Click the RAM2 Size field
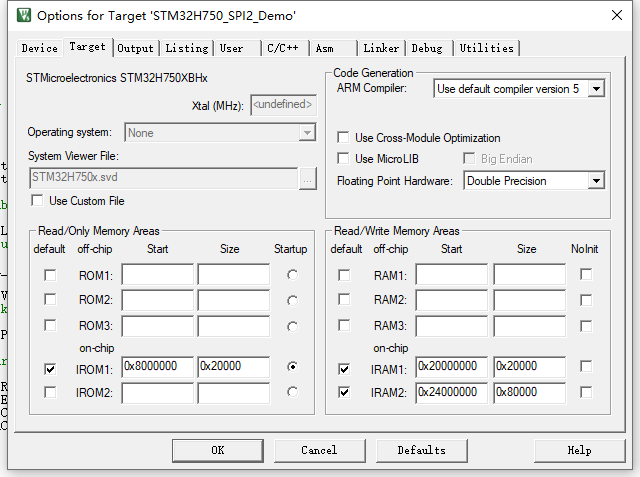This screenshot has width=640, height=477. 530,300
